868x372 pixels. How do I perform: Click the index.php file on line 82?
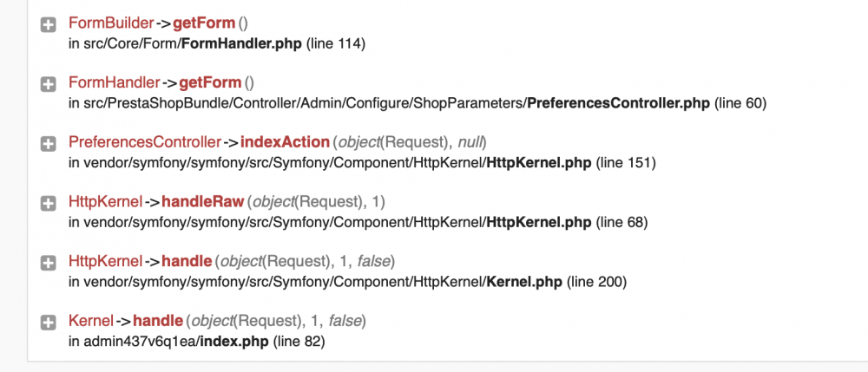point(234,341)
